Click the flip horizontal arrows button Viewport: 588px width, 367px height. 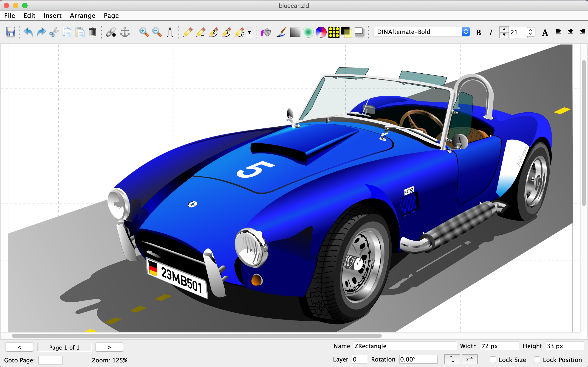469,359
